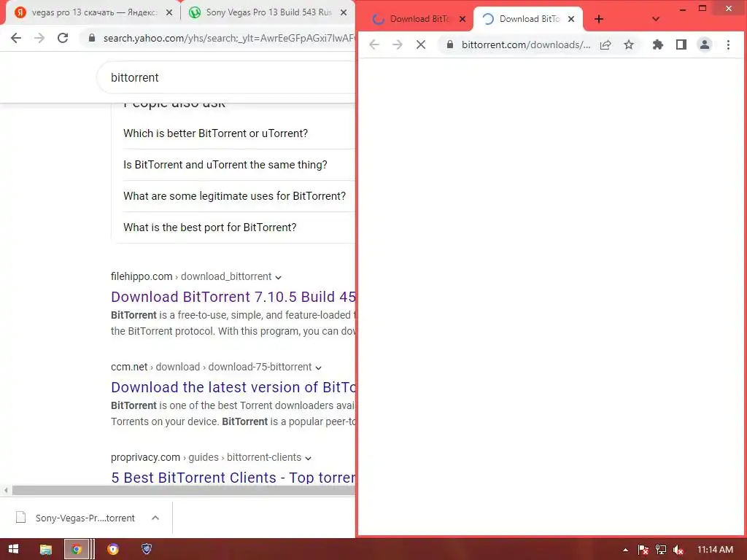Click the Chrome taskbar icon

76,550
